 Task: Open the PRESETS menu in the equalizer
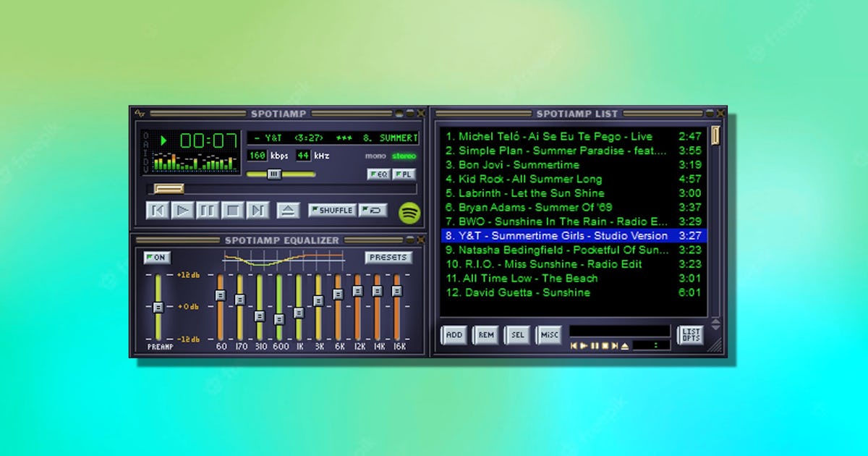click(x=388, y=257)
